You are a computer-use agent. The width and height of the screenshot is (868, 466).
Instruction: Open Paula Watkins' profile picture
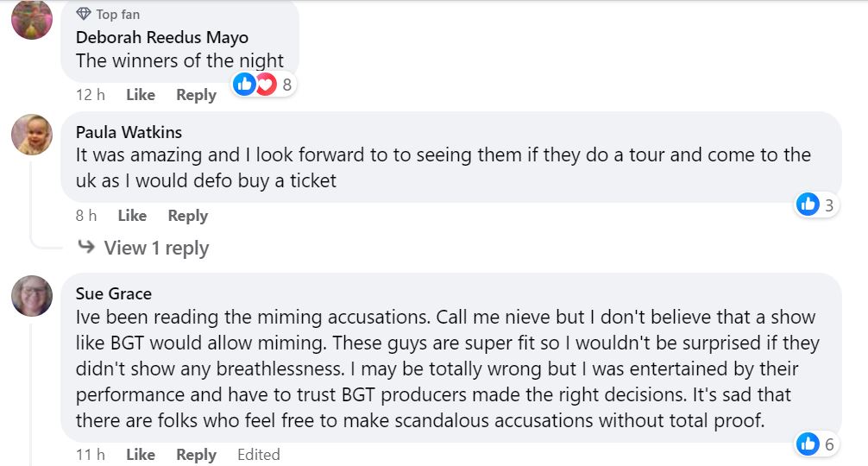point(30,135)
